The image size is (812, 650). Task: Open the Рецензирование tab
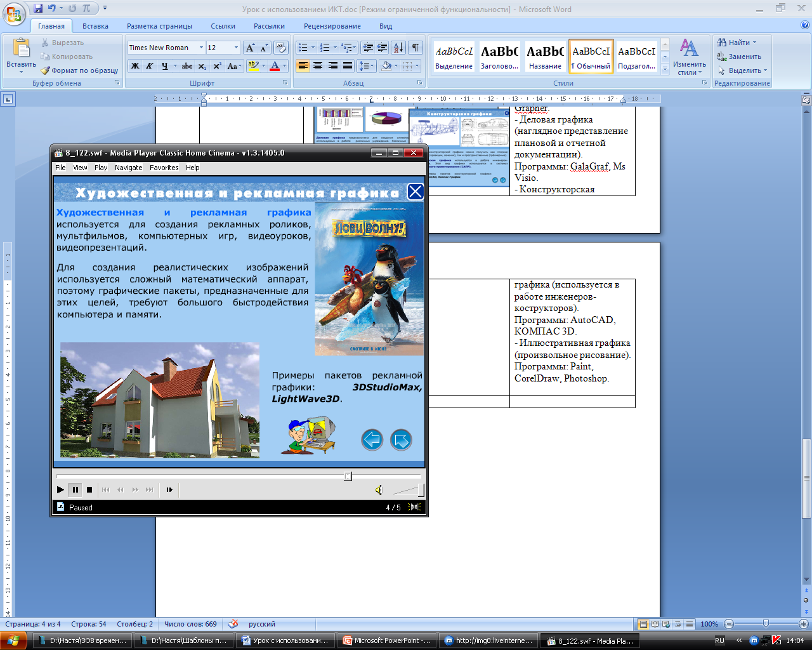click(332, 26)
